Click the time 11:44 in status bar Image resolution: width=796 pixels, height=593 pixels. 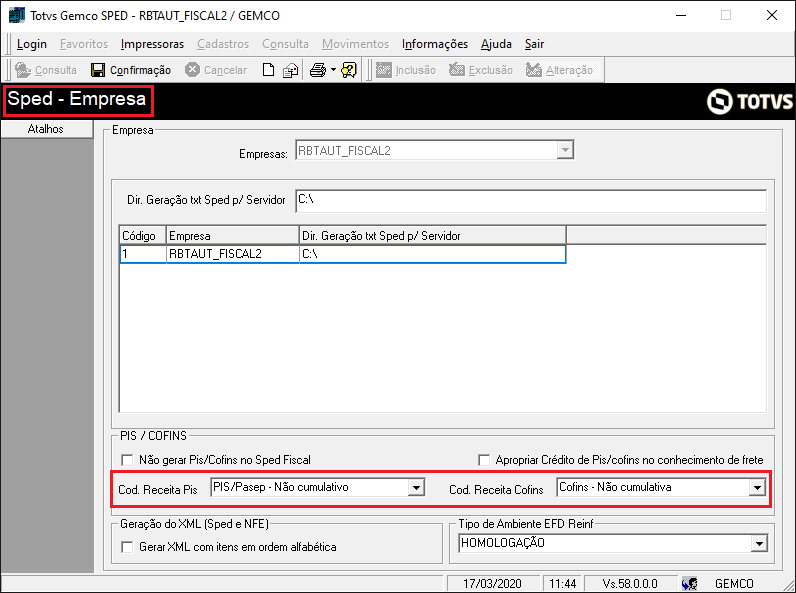pyautogui.click(x=562, y=583)
